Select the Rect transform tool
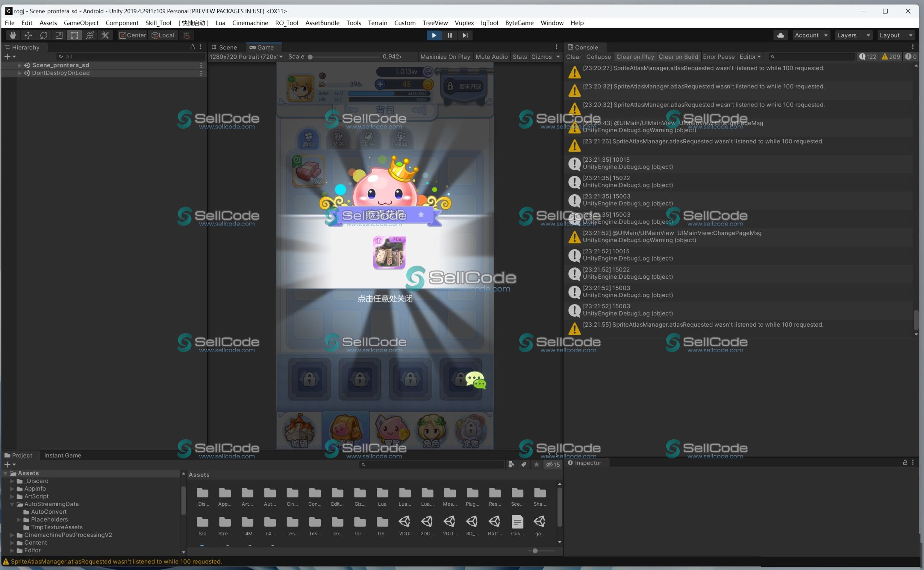The width and height of the screenshot is (924, 570). pos(75,35)
